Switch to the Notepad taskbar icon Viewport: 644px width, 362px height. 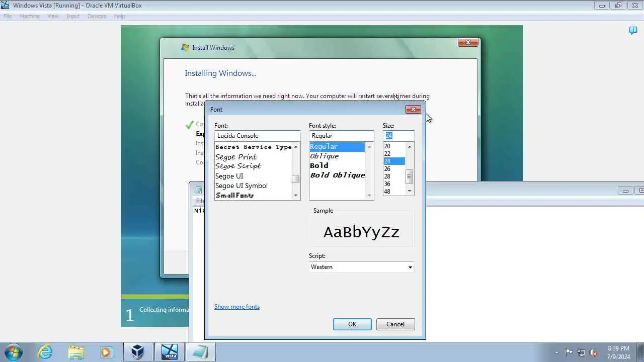click(201, 352)
